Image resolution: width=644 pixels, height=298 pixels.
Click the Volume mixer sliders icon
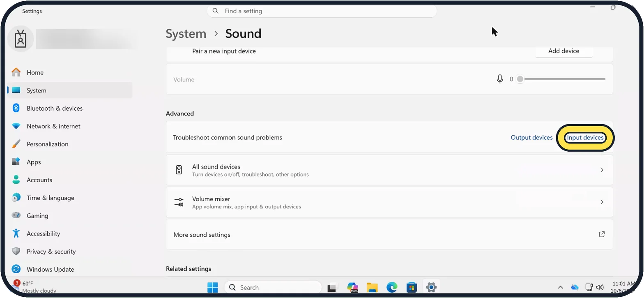[179, 202]
